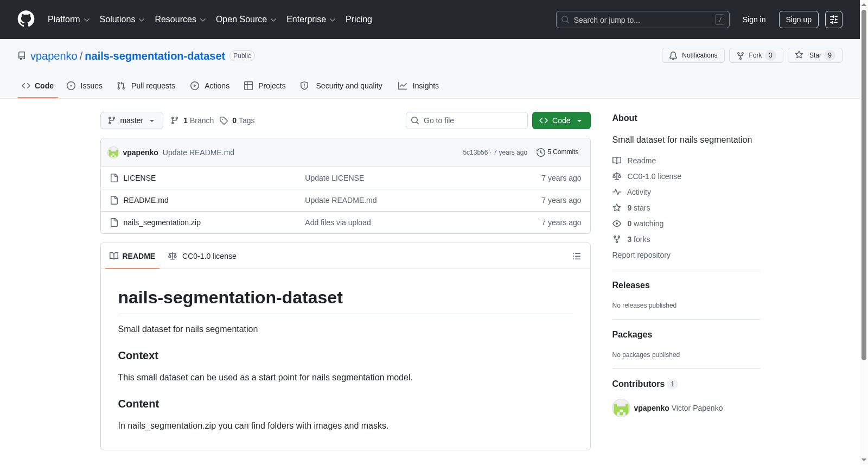
Task: Open the README outline list icon
Action: (577, 256)
